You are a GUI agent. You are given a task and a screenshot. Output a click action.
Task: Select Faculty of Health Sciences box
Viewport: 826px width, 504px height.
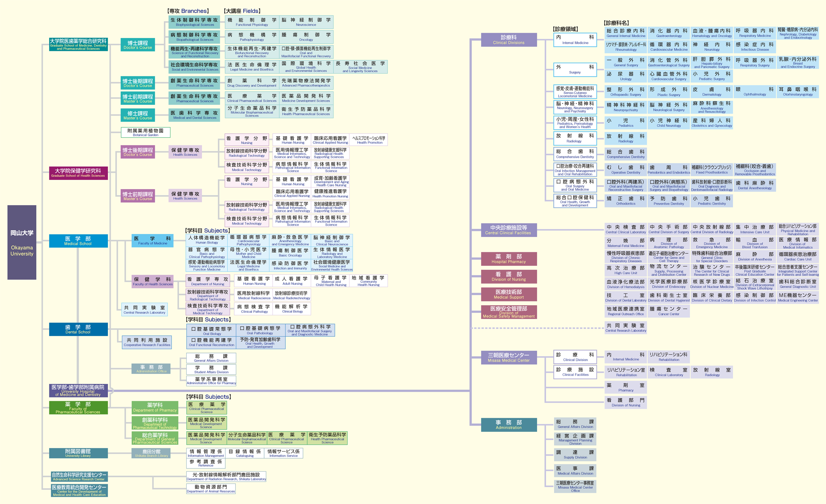(x=153, y=281)
